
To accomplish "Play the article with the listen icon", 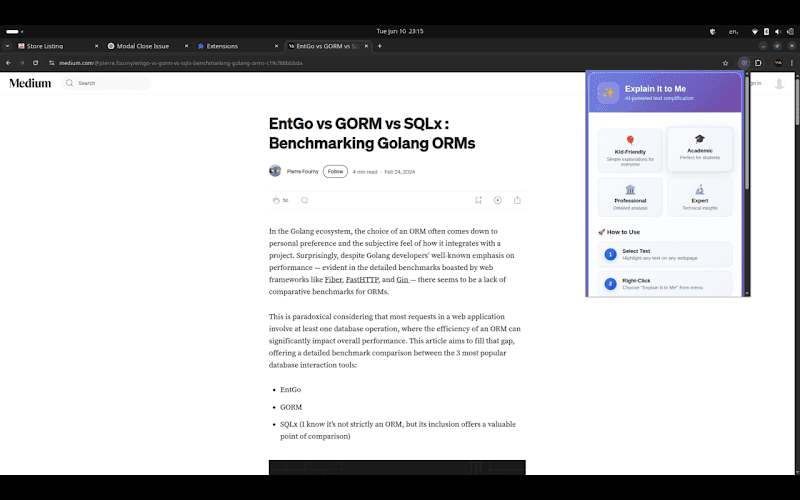I will (x=497, y=201).
